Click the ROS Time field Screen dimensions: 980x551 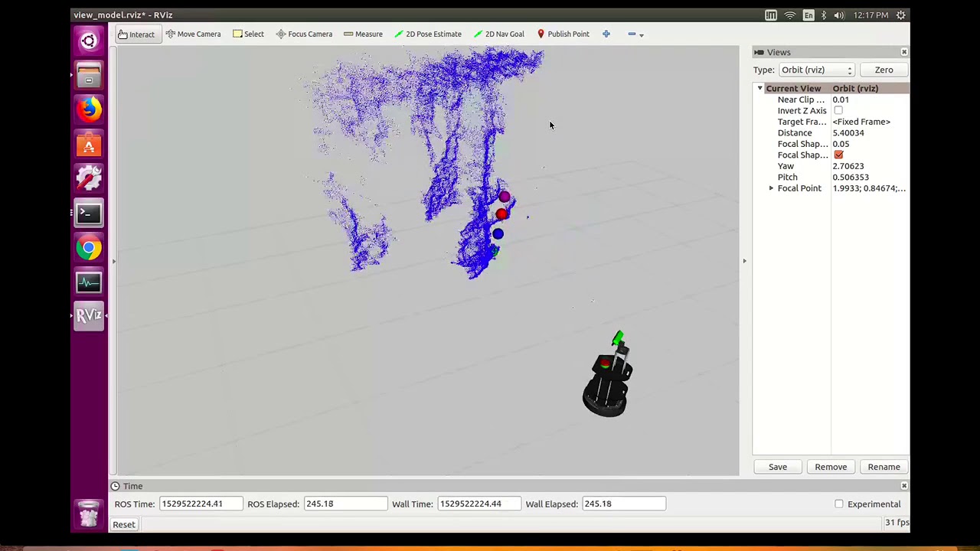[x=201, y=504]
